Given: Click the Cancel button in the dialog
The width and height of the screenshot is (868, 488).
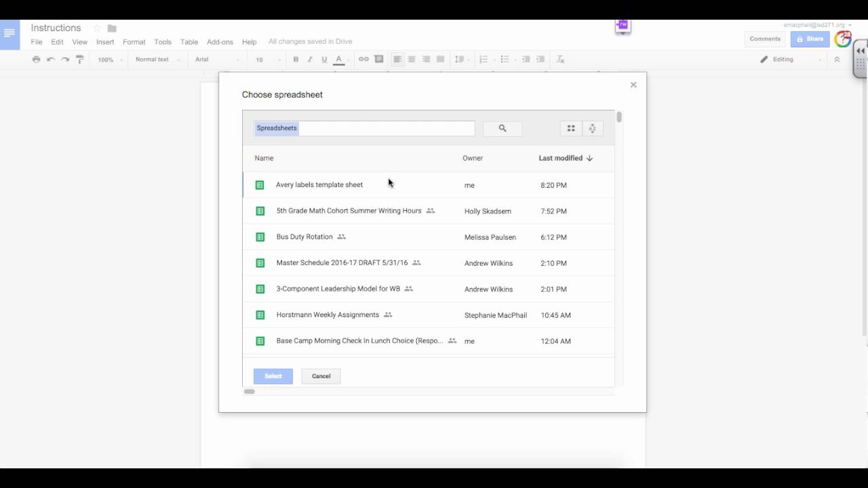Looking at the screenshot, I should [x=321, y=376].
